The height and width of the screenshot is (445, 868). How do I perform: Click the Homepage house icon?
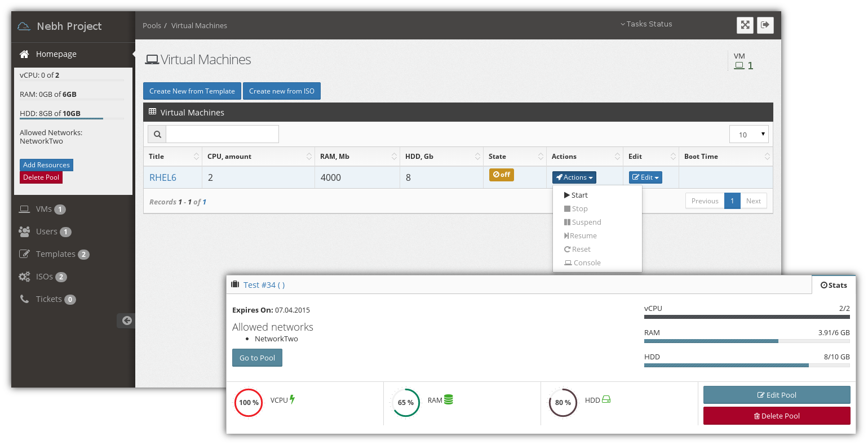(24, 54)
